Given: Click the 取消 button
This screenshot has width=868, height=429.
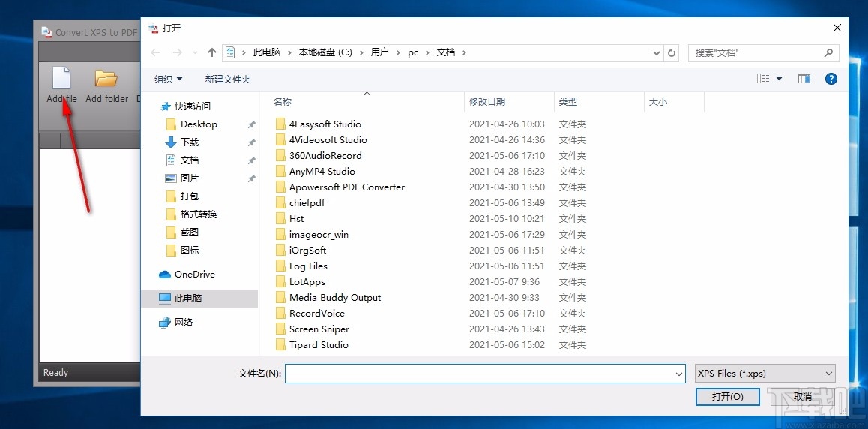Looking at the screenshot, I should tap(802, 396).
